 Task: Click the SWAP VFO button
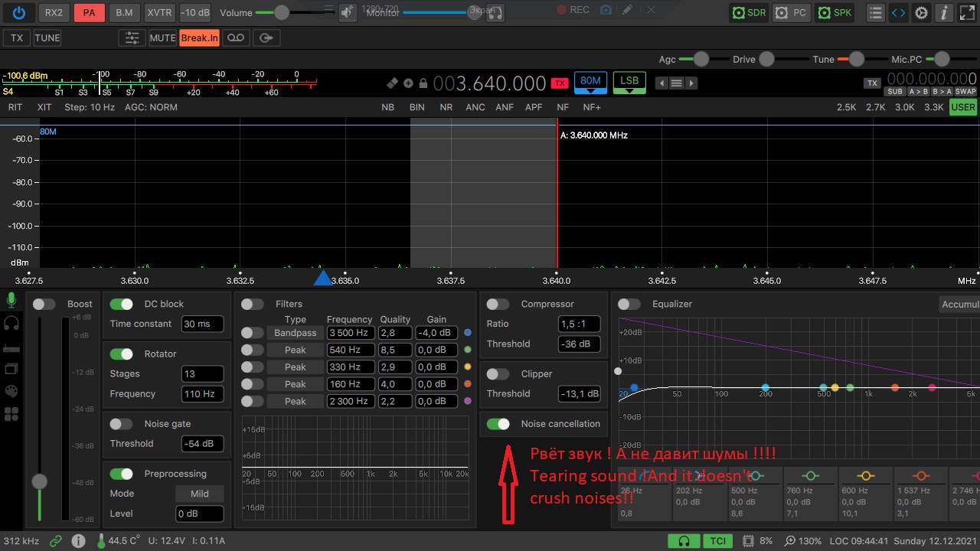pos(965,92)
